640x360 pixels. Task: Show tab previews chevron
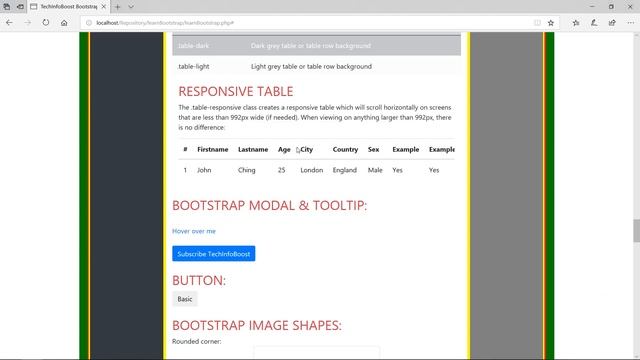[131, 7]
